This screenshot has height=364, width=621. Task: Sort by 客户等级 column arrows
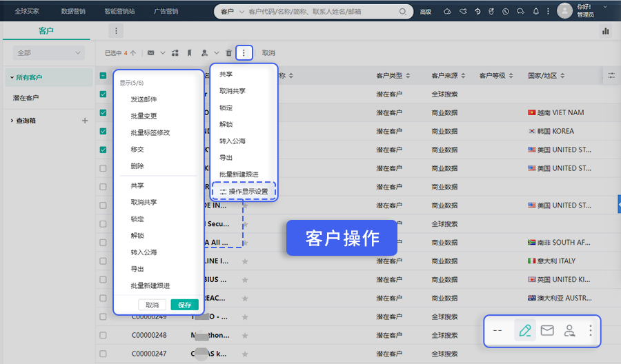click(x=511, y=76)
